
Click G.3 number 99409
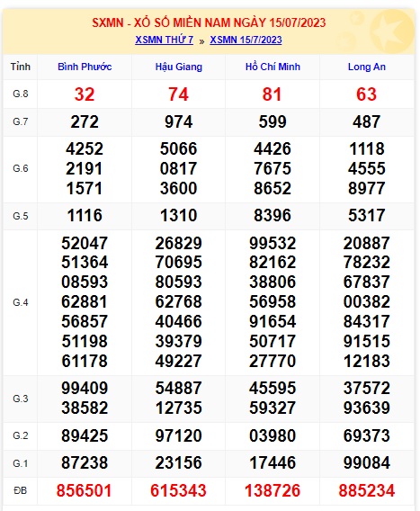pyautogui.click(x=85, y=388)
